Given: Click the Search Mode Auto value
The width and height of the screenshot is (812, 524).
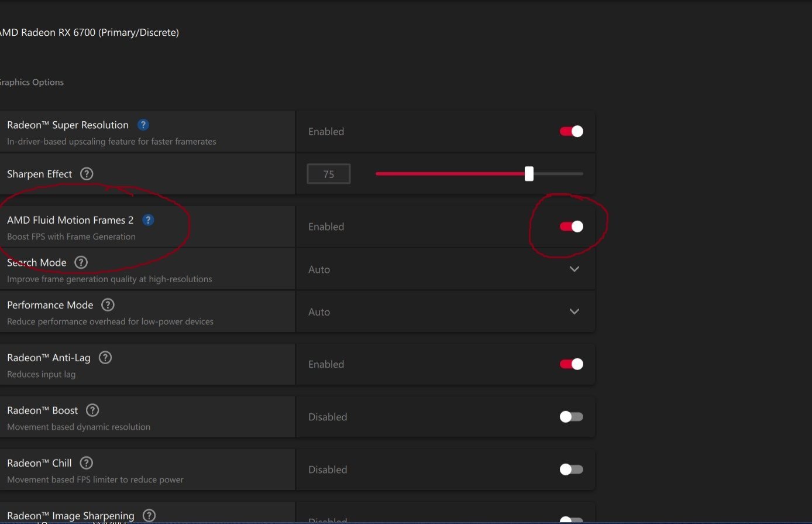Looking at the screenshot, I should click(x=319, y=269).
